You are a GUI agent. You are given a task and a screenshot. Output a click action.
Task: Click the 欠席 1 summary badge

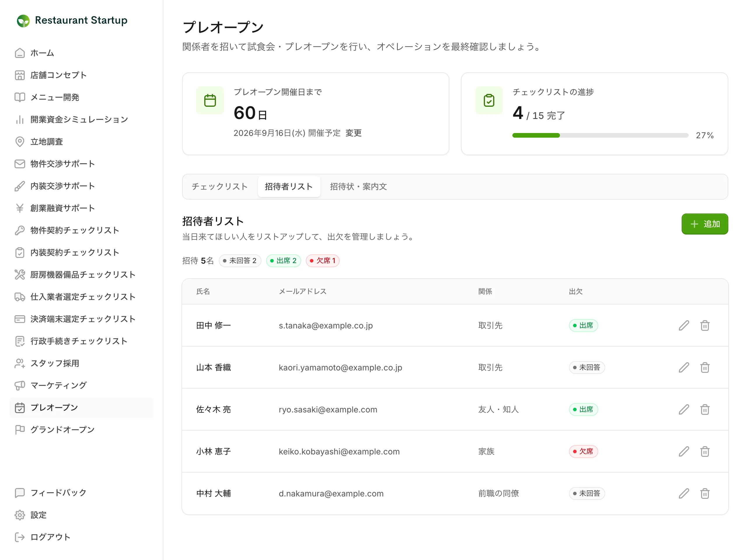pyautogui.click(x=323, y=260)
